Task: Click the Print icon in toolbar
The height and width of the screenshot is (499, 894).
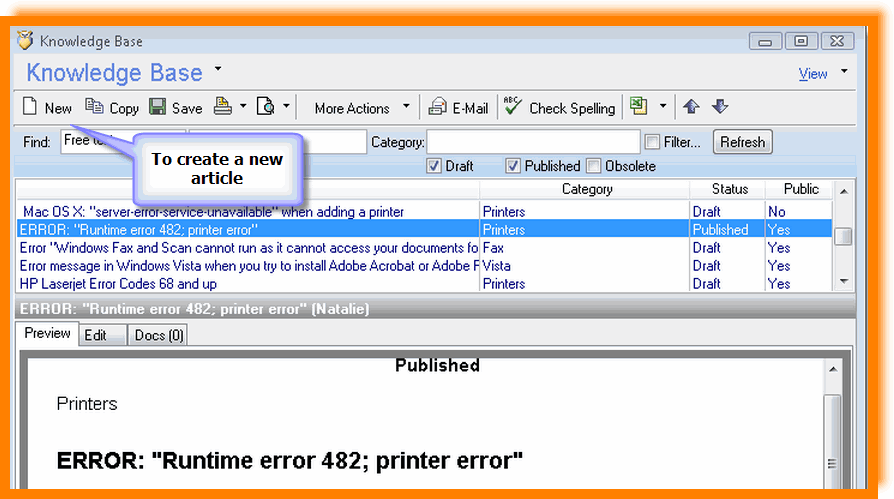Action: [x=224, y=107]
